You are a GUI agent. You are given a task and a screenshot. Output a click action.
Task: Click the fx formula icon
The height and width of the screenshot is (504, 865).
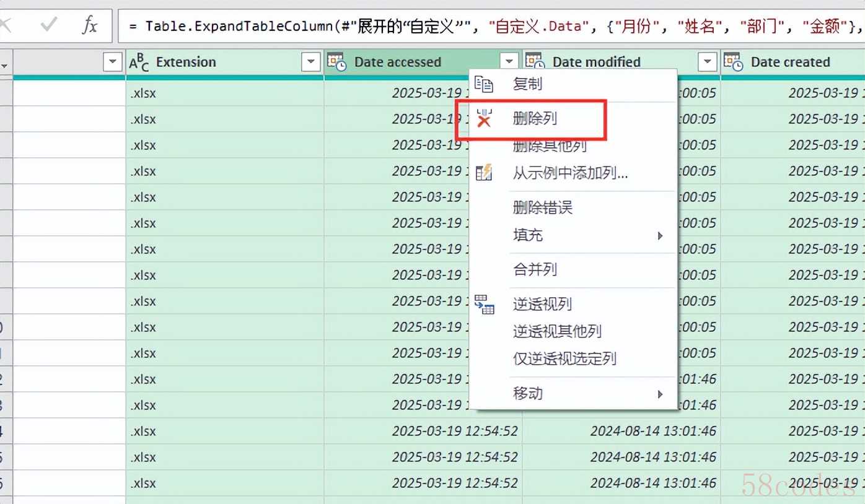pyautogui.click(x=90, y=25)
